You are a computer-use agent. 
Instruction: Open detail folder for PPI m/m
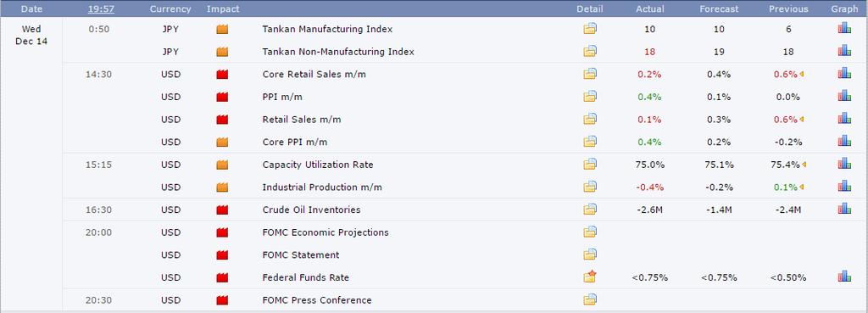pos(590,97)
